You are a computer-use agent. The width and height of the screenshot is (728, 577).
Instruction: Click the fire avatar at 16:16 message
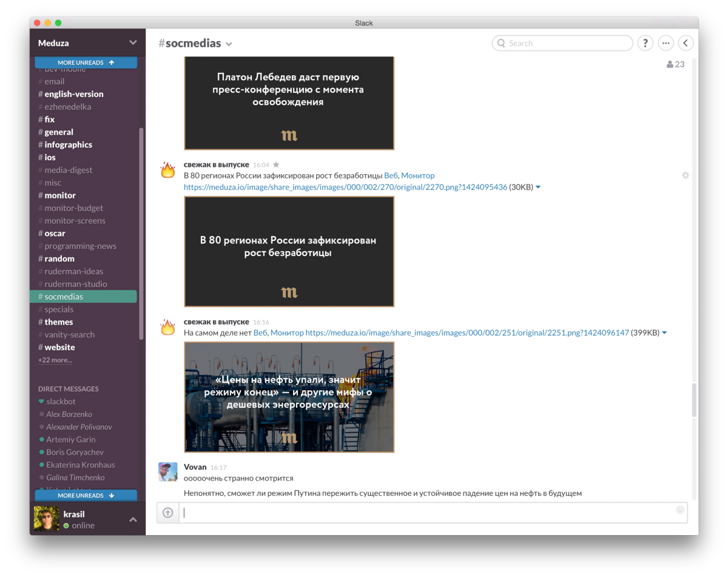(x=168, y=328)
